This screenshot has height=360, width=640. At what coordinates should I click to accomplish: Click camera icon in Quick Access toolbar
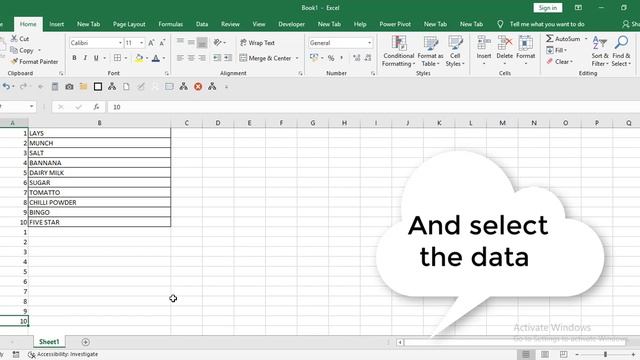coord(69,87)
